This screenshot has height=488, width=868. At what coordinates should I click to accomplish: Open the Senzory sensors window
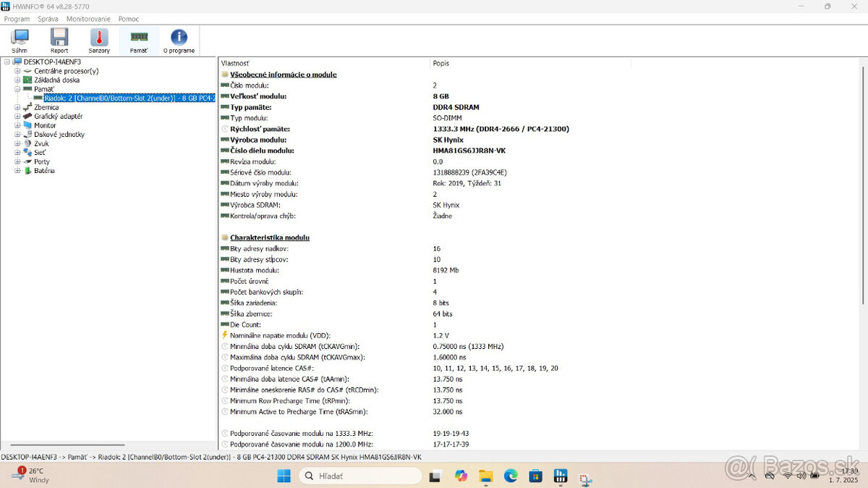click(x=98, y=40)
